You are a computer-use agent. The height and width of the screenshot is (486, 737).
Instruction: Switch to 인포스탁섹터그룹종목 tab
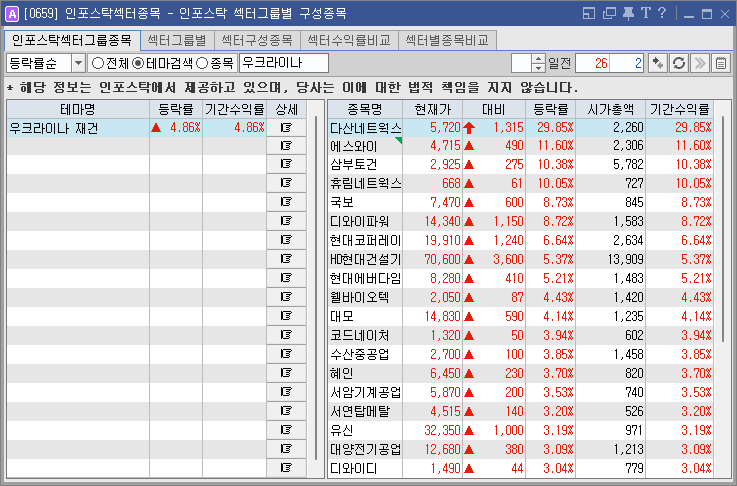pos(72,40)
